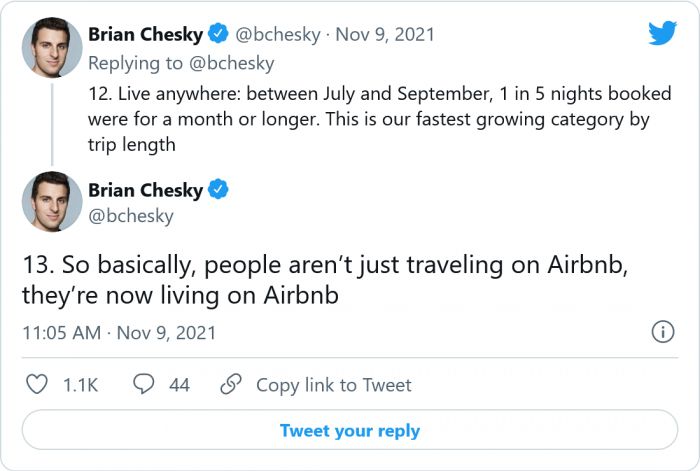Click the heart icon to like the tweet
Viewport: 700px width, 471px height.
click(x=37, y=385)
